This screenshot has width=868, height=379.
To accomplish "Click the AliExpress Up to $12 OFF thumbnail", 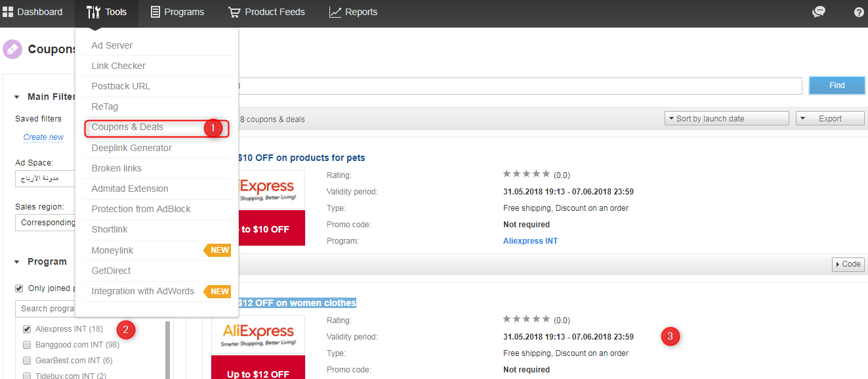I will (x=258, y=347).
